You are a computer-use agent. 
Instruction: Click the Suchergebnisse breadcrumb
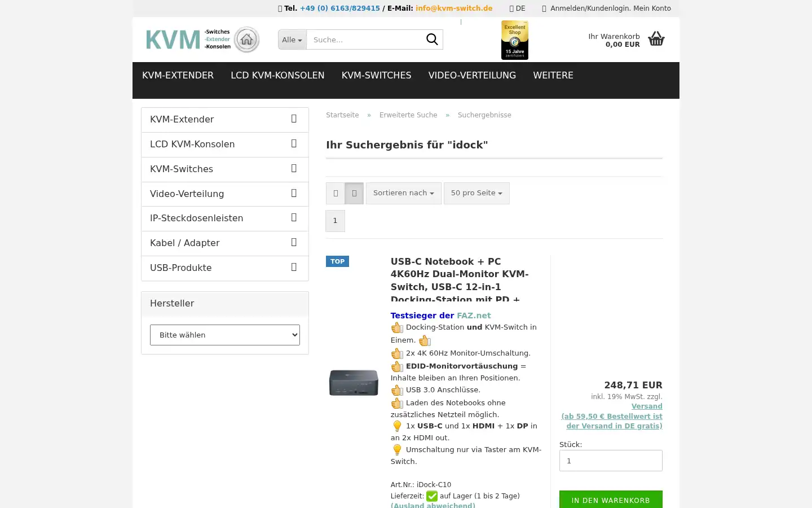pyautogui.click(x=484, y=115)
